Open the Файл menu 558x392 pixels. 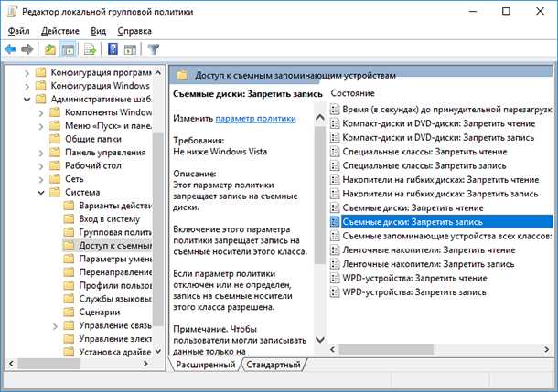pyautogui.click(x=18, y=31)
